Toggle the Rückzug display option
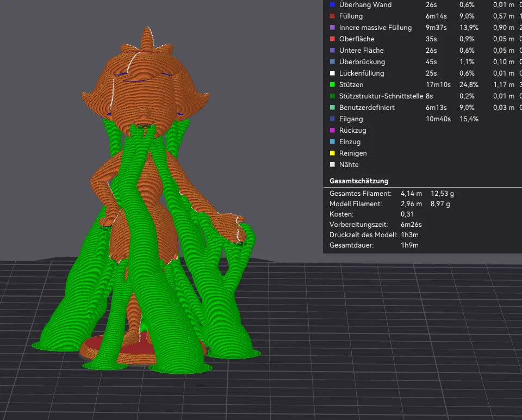The image size is (522, 420). point(352,130)
